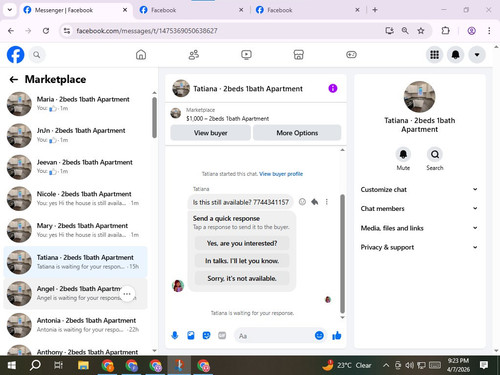This screenshot has width=500, height=375.
Task: Open the Watch video icon
Action: tap(246, 55)
